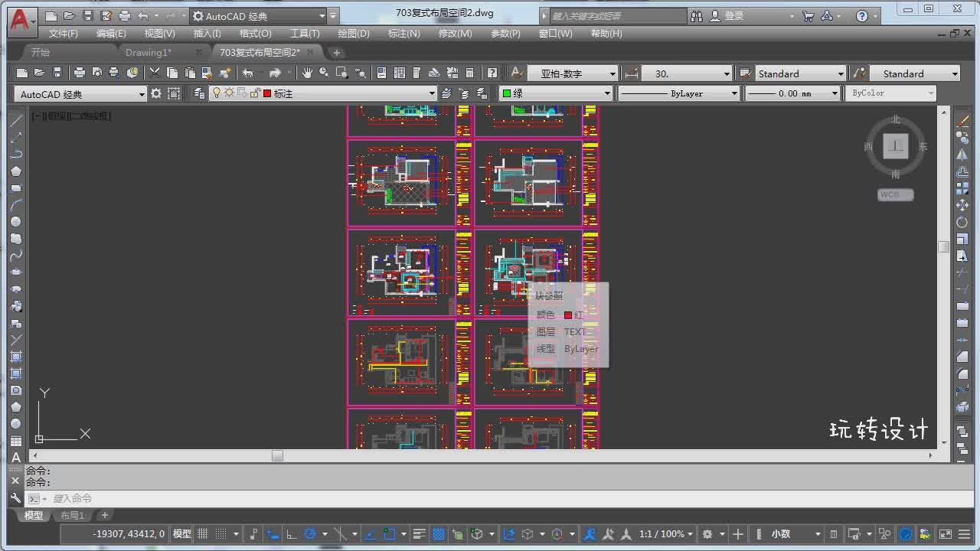The width and height of the screenshot is (980, 551).
Task: Open the 文件(F) menu
Action: (x=64, y=34)
